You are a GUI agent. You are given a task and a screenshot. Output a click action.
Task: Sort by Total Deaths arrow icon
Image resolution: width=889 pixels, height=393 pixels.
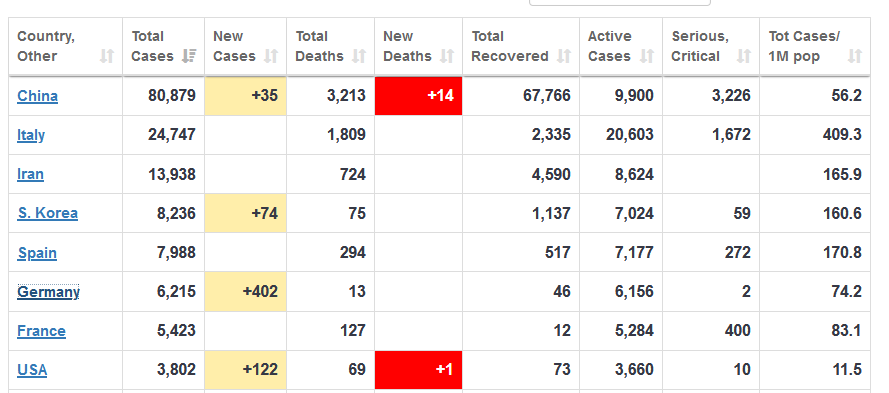pyautogui.click(x=359, y=56)
